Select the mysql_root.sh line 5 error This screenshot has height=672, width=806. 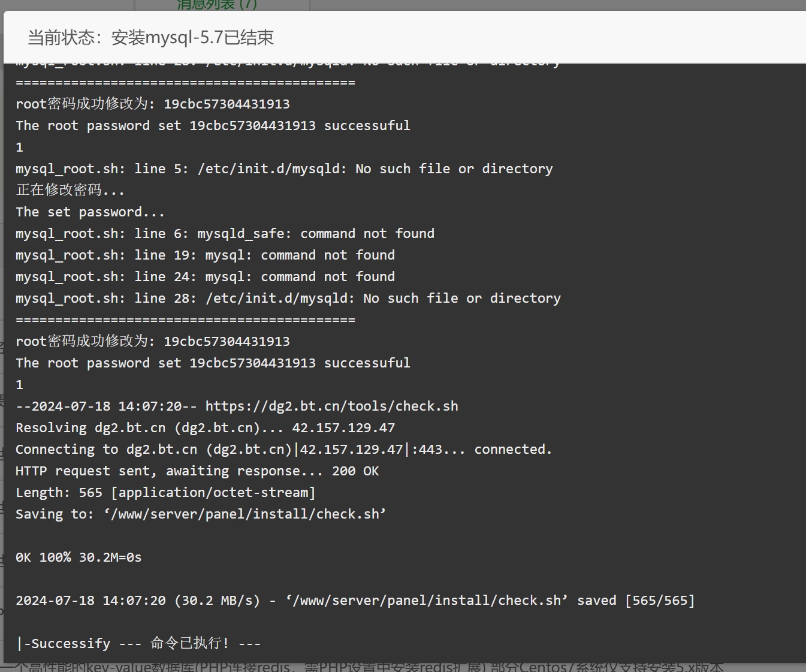[x=284, y=169]
